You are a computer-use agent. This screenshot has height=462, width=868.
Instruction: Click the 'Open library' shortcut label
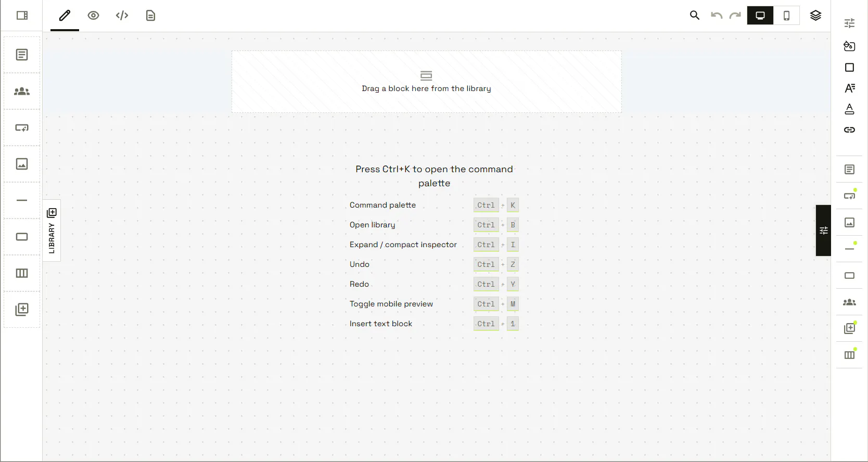click(372, 225)
